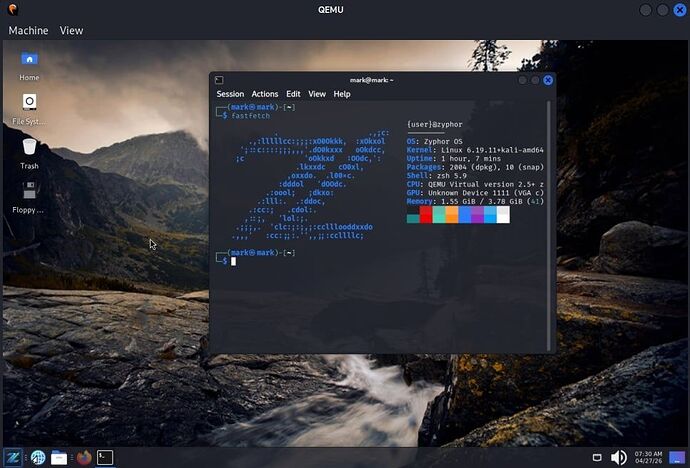Open the terminal Actions menu
690x468 pixels.
pyautogui.click(x=264, y=94)
